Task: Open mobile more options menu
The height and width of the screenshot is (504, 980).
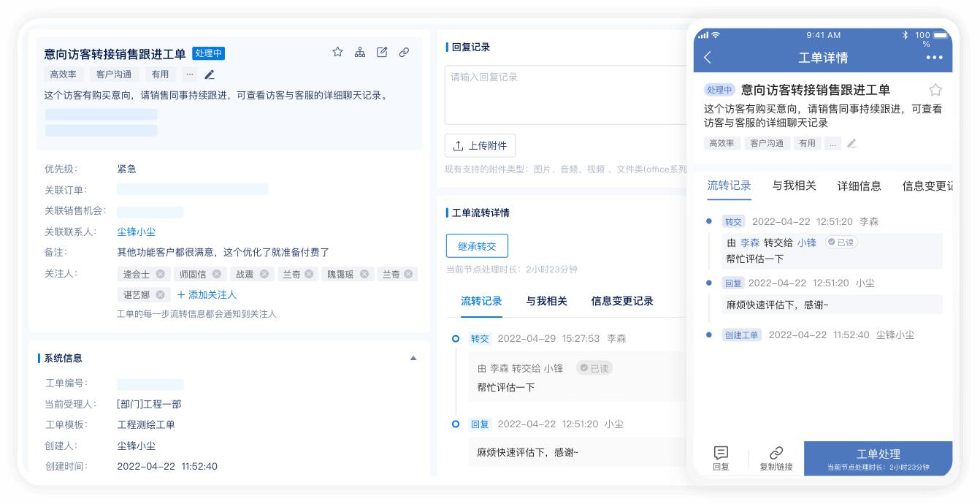Action: click(x=934, y=58)
